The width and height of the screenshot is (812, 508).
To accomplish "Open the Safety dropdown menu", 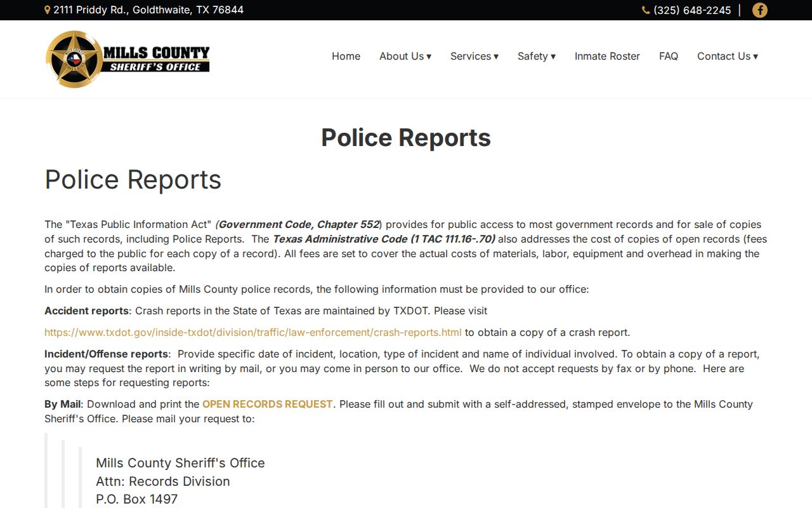I will point(537,56).
